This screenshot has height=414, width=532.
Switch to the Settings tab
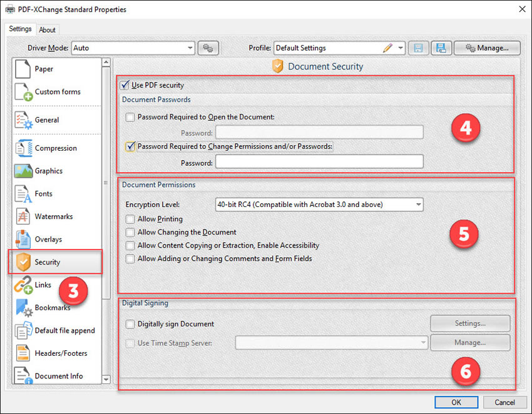[x=20, y=29]
